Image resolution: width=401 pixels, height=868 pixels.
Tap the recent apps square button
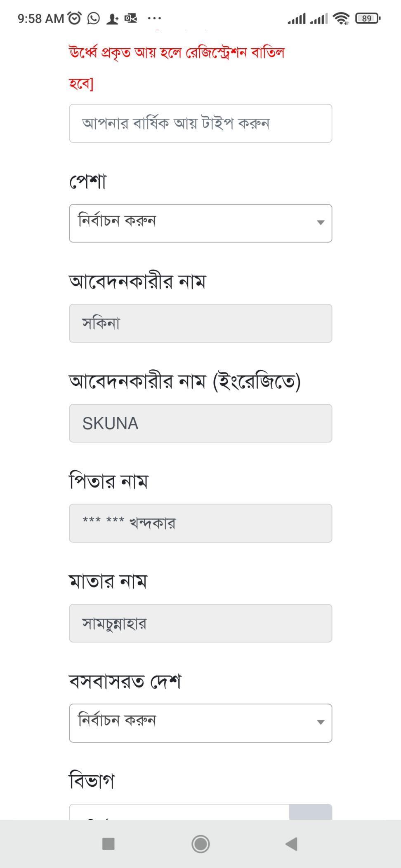(x=108, y=844)
